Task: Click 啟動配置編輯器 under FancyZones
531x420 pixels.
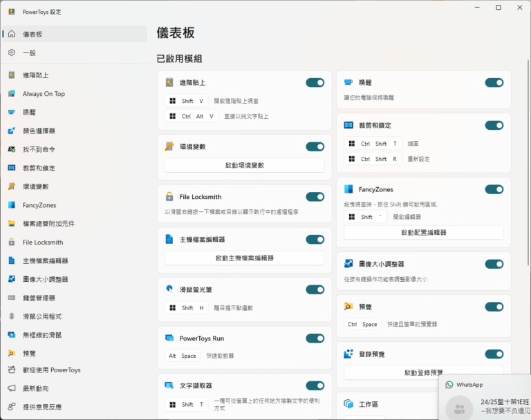Action: click(424, 233)
